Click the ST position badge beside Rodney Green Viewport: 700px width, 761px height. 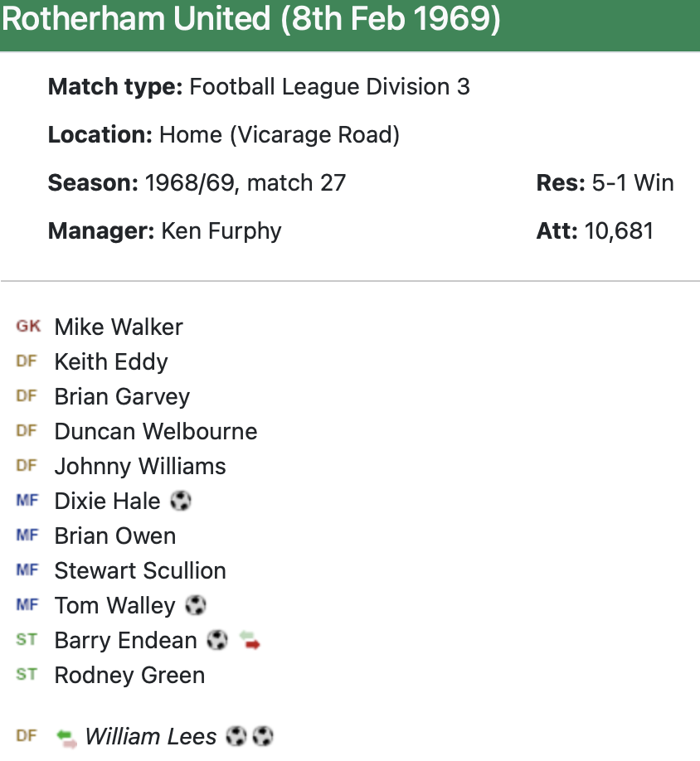tap(27, 675)
